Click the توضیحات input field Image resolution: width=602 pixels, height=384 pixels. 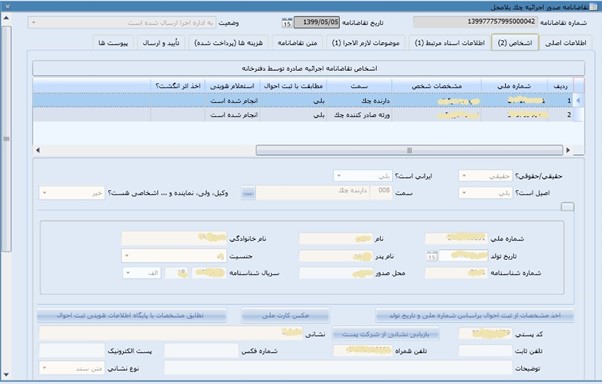[338, 368]
